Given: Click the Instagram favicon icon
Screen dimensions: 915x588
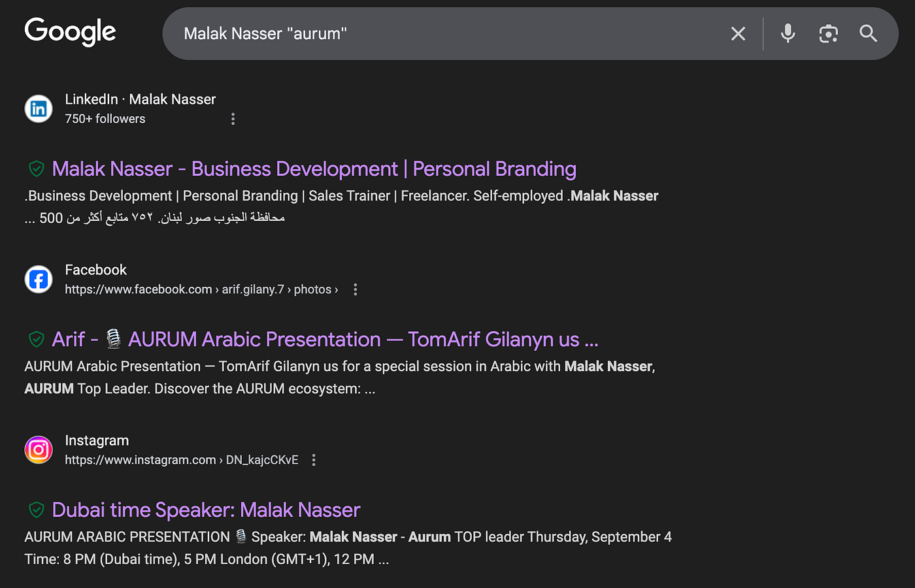Looking at the screenshot, I should click(39, 449).
